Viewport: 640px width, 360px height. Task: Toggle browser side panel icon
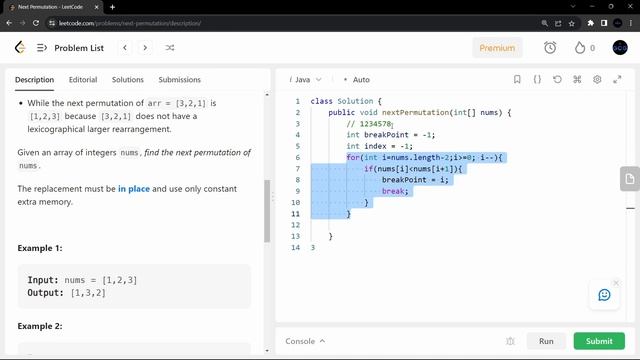(x=604, y=23)
